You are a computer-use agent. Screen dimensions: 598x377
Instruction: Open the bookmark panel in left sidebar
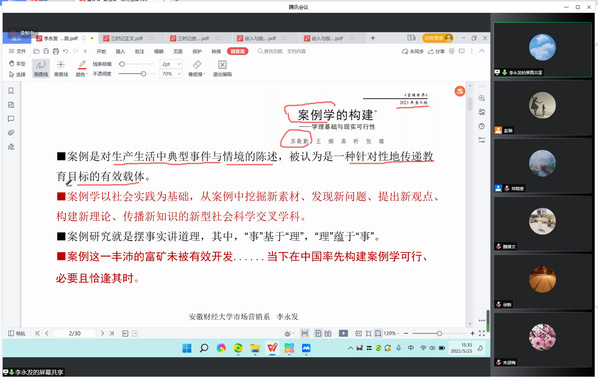[x=11, y=91]
